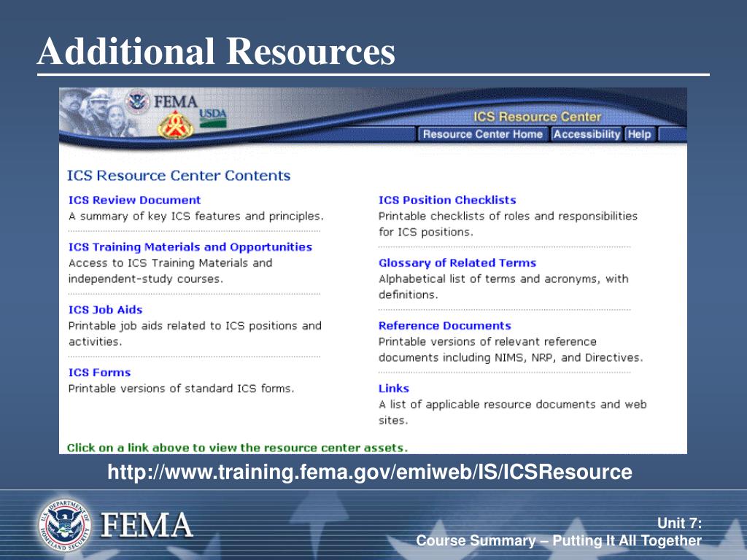
Task: Click 'A summary of key ICS features' text
Action: point(196,216)
